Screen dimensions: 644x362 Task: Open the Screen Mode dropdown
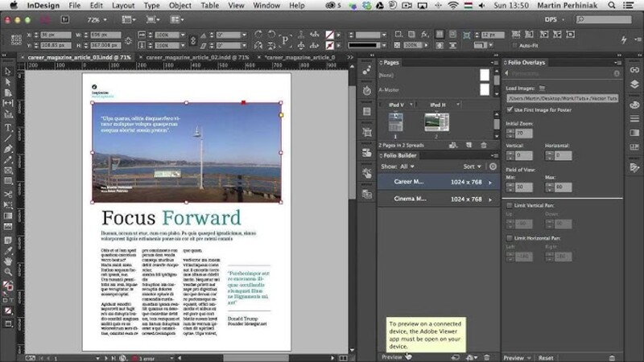(153, 19)
